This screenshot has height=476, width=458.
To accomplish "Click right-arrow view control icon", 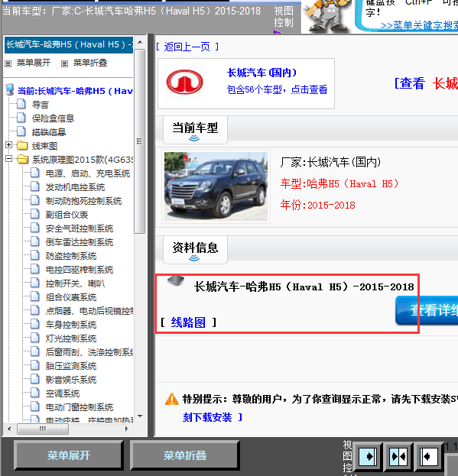I will point(368,457).
